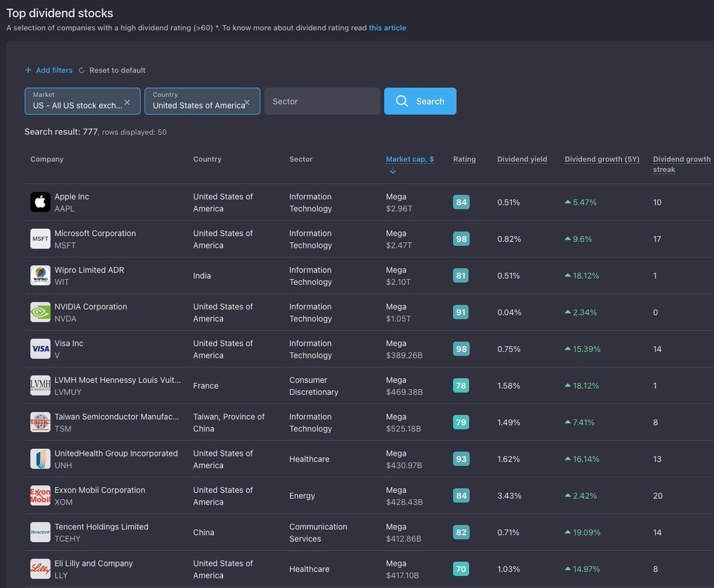Open Microsoft Corporation company name
The image size is (714, 588).
click(x=95, y=234)
